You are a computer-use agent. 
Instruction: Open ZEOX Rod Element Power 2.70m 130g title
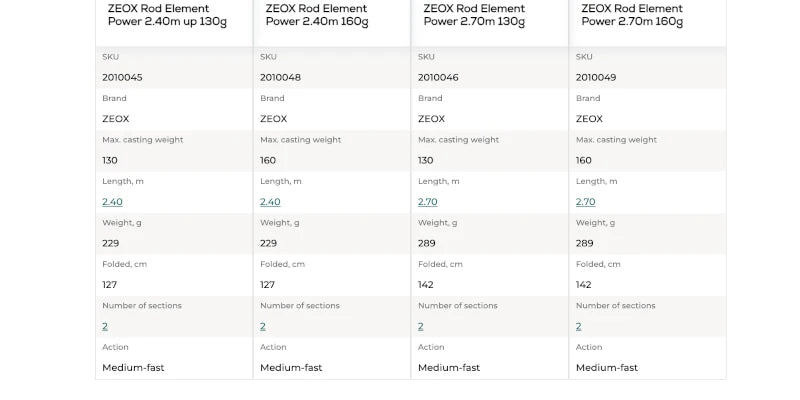[474, 15]
